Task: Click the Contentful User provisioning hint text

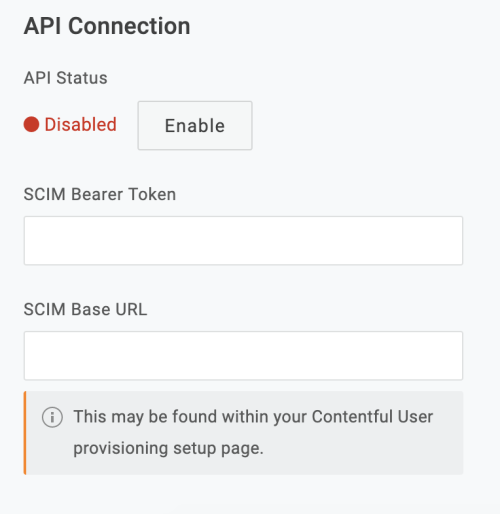Action: pyautogui.click(x=253, y=432)
